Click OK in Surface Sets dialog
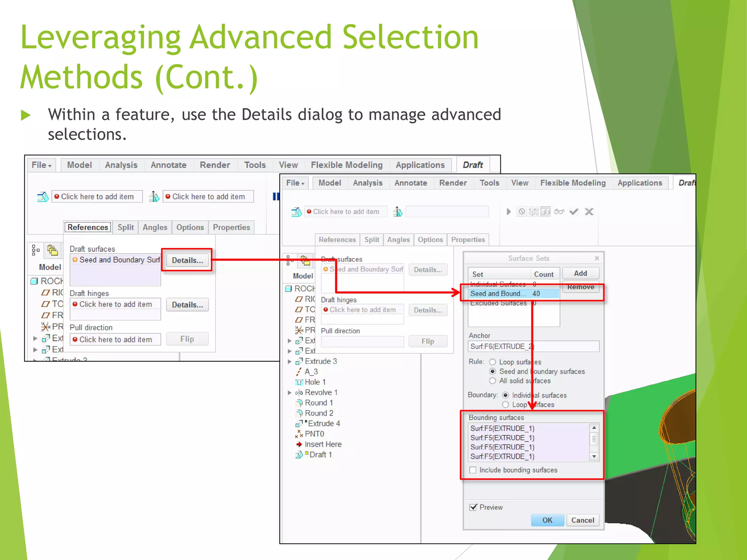747x560 pixels. [547, 520]
